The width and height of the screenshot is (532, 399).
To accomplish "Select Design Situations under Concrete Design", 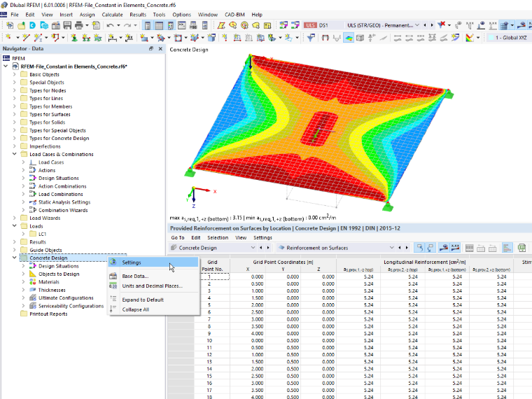I will pos(58,266).
